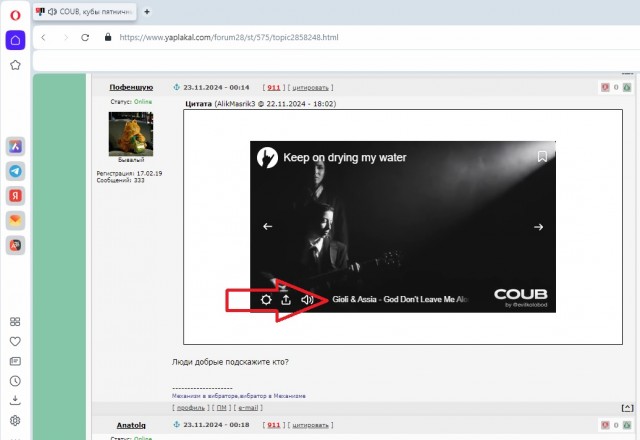Open Telegram in the Opera sidebar
This screenshot has height=440, width=640.
pyautogui.click(x=15, y=171)
